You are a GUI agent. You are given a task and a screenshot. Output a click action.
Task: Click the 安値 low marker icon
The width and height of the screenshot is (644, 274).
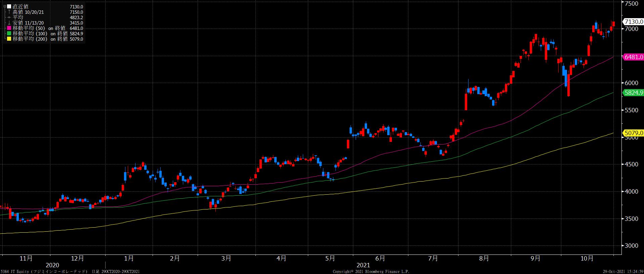click(9, 23)
